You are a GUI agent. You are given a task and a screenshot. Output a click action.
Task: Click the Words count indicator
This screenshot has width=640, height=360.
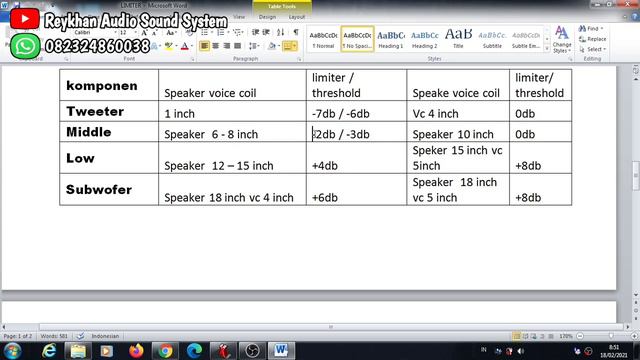pos(54,336)
